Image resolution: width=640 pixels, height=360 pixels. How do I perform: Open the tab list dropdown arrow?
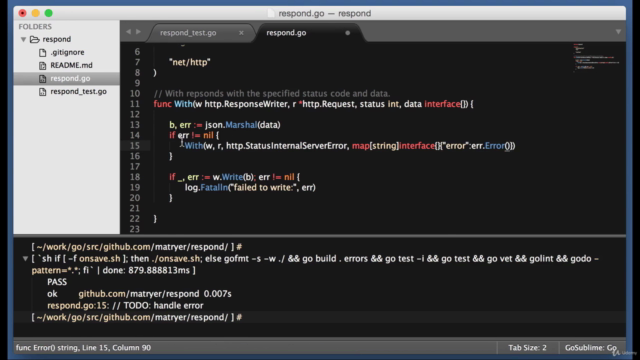click(618, 31)
